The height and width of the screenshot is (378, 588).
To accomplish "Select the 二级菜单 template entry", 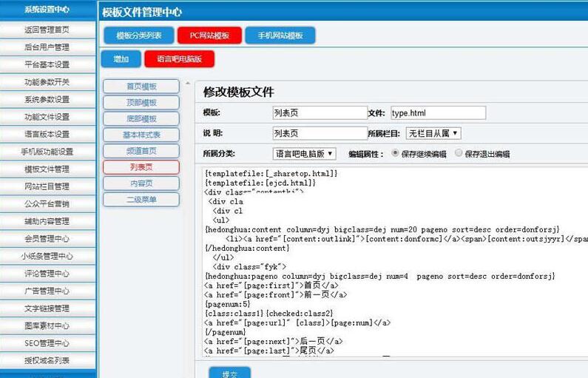I will 141,200.
